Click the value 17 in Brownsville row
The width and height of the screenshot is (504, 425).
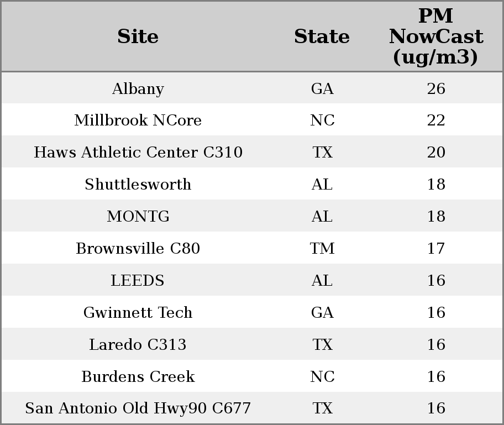436,248
